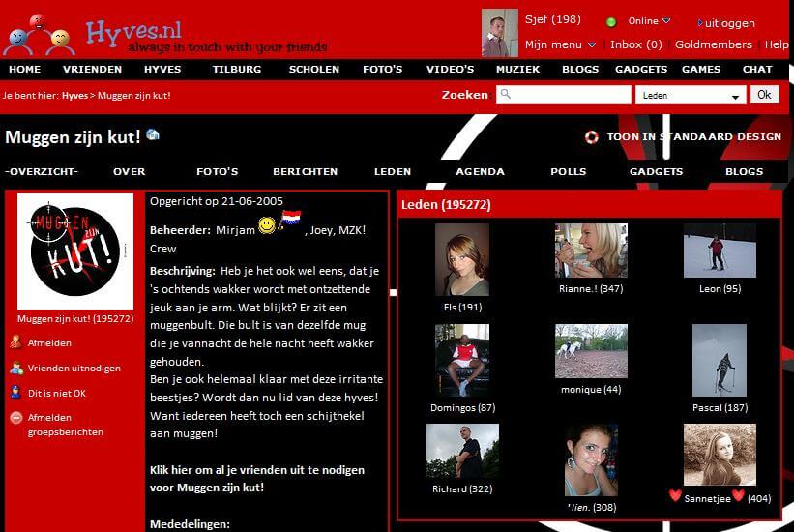The image size is (794, 532).
Task: Open the SCHOLEN menu item
Action: (x=314, y=69)
